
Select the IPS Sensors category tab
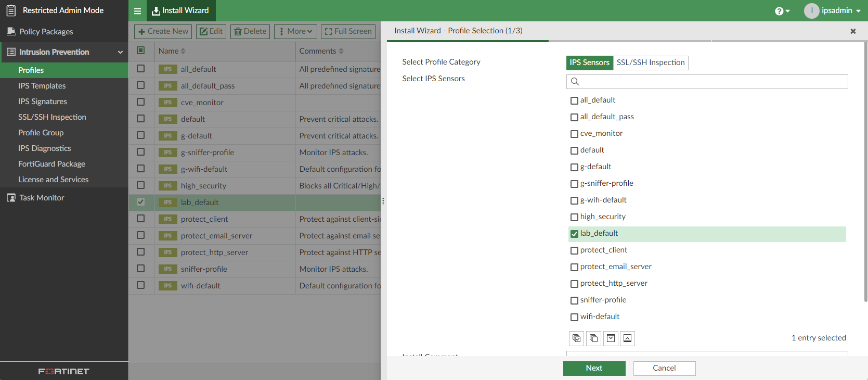pos(589,62)
